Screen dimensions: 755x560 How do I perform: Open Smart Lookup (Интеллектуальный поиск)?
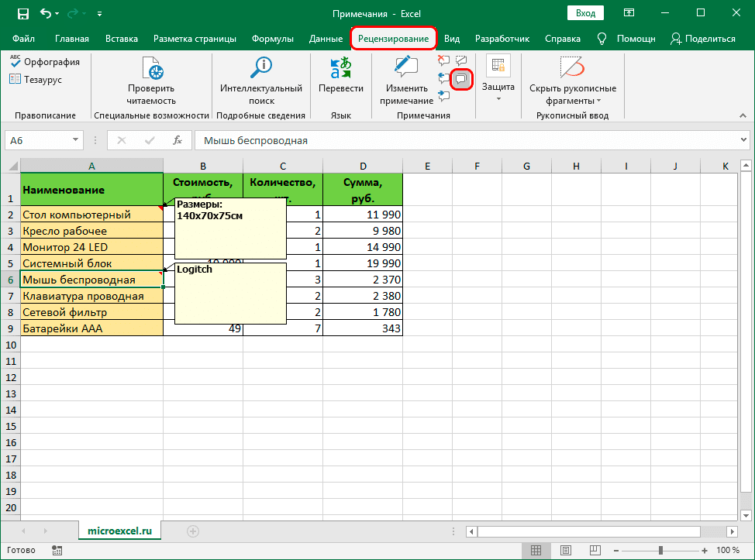coord(261,70)
